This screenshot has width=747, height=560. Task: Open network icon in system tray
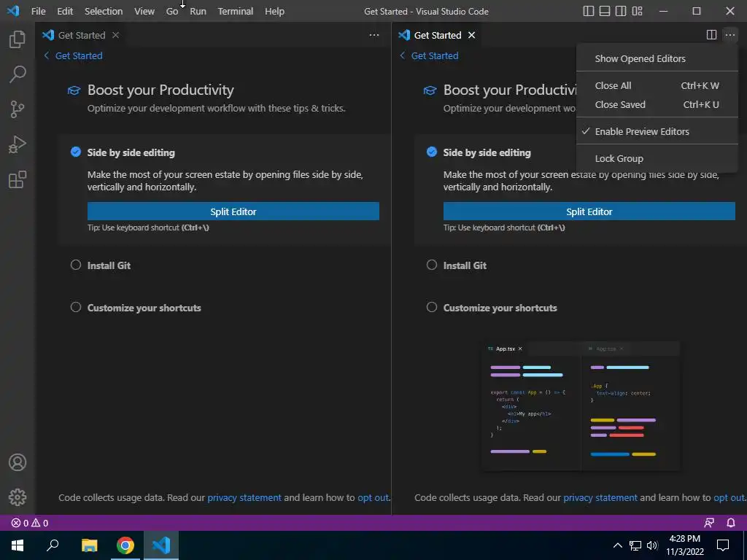point(635,545)
